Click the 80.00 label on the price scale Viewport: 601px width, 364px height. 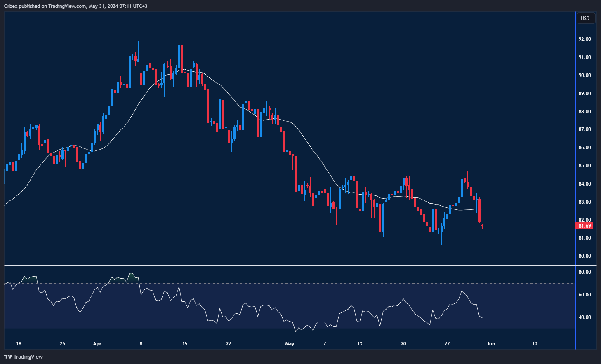[x=585, y=256]
